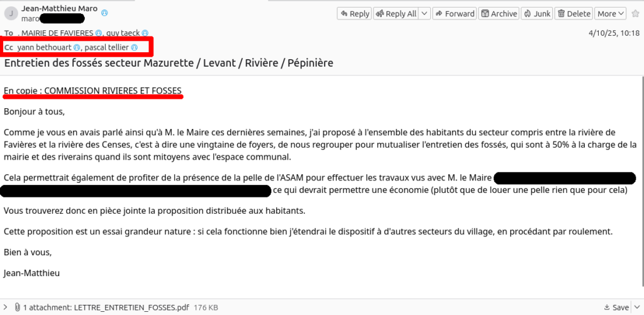
Task: Click recipient guy taeck in To field
Action: [x=123, y=33]
